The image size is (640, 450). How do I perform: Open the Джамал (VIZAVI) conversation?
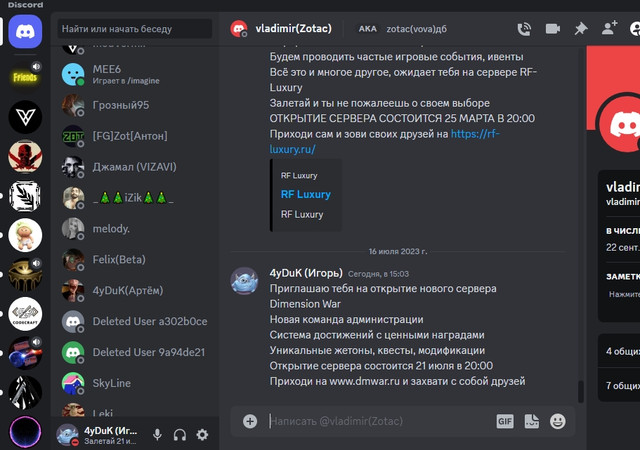pyautogui.click(x=135, y=167)
